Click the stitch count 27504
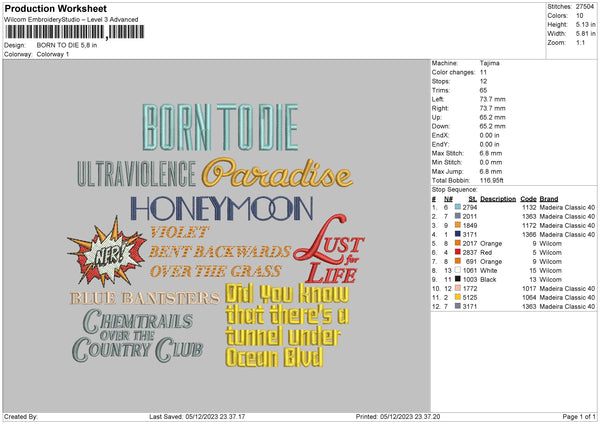Viewport: 600px width, 424px height. (585, 7)
